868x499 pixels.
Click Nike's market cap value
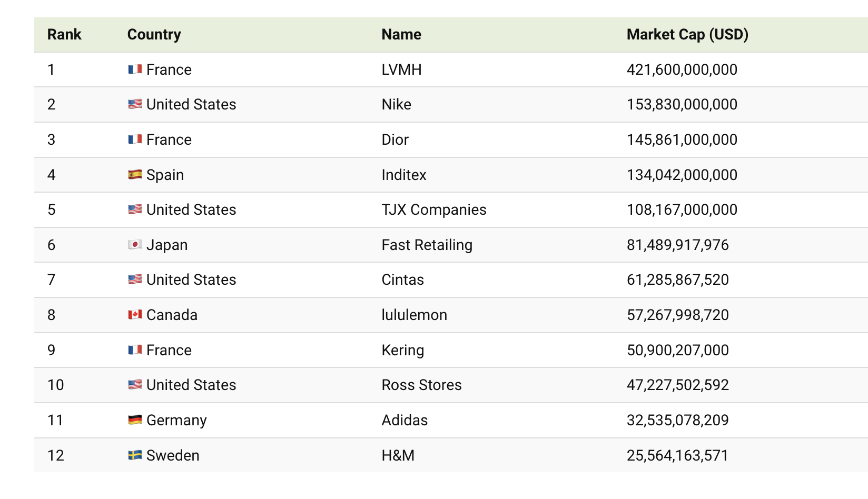click(682, 104)
